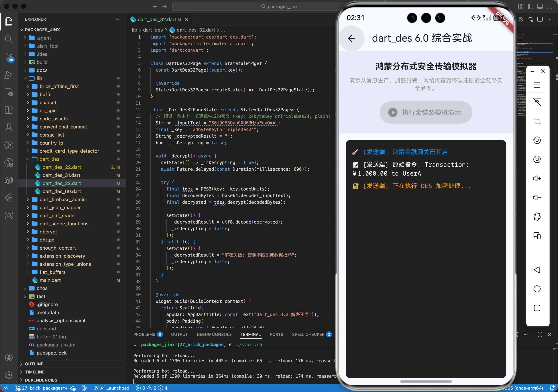This screenshot has width=558, height=392.
Task: Open Run and Debug view
Action: (x=9, y=75)
